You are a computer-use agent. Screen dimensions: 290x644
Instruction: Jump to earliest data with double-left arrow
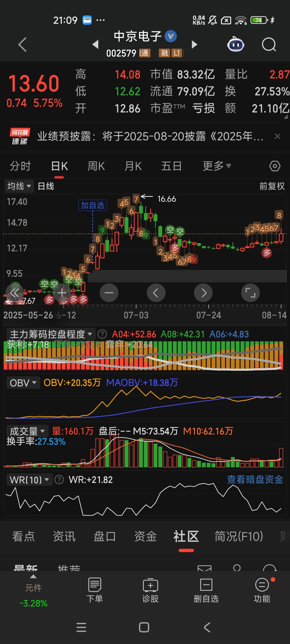15,293
